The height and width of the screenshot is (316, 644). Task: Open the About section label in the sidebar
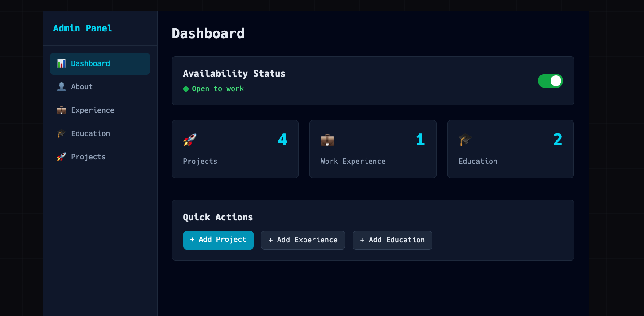pyautogui.click(x=82, y=87)
